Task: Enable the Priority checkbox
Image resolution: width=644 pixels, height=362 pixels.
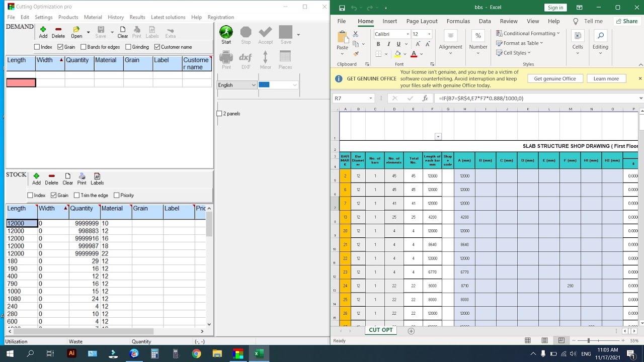Action: pyautogui.click(x=116, y=195)
